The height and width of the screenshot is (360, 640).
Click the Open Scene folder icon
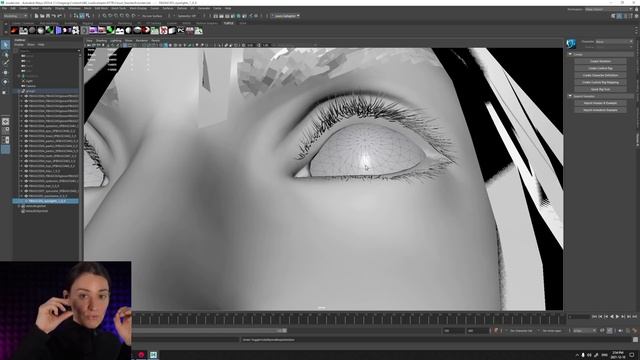(x=42, y=16)
